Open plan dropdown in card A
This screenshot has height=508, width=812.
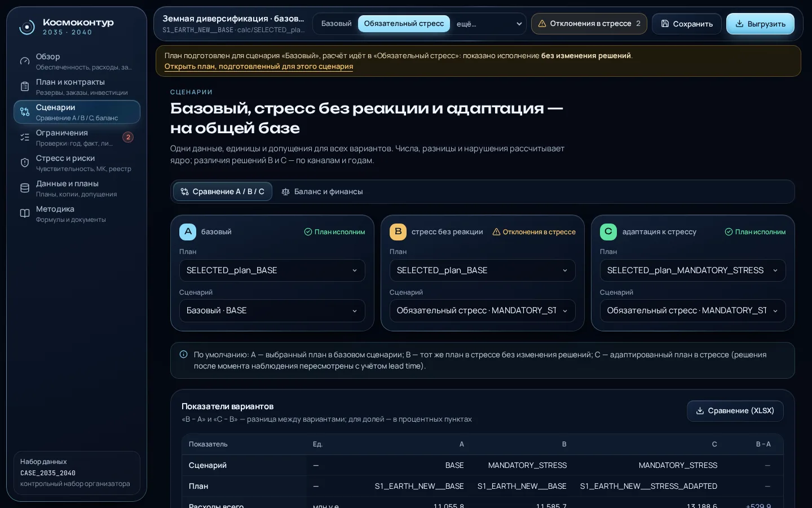pos(272,270)
